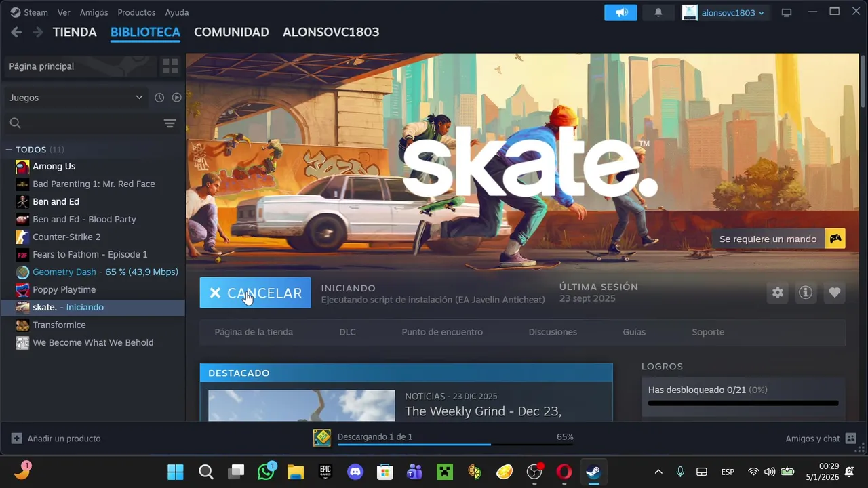Go forward with the right arrow

click(38, 32)
